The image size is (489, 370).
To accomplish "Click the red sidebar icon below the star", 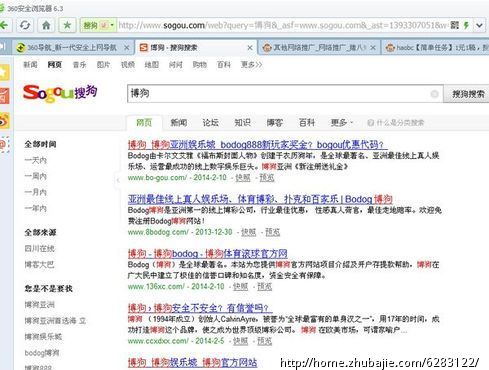I will click(4, 96).
